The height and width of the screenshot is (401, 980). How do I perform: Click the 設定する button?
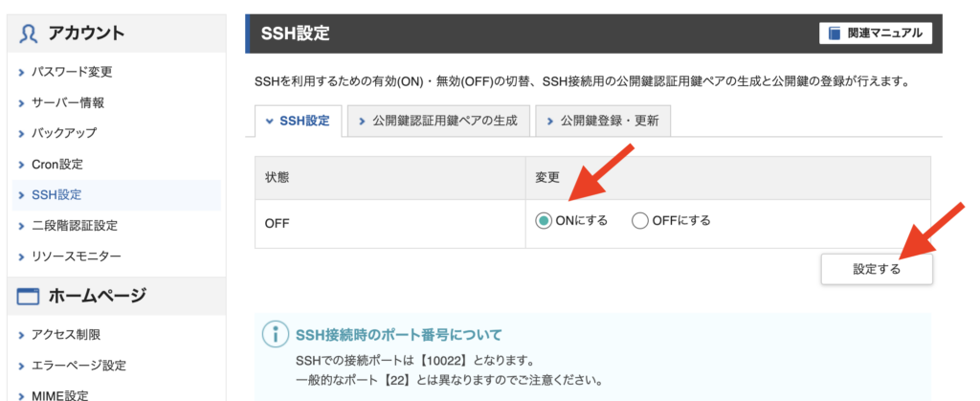pos(877,269)
